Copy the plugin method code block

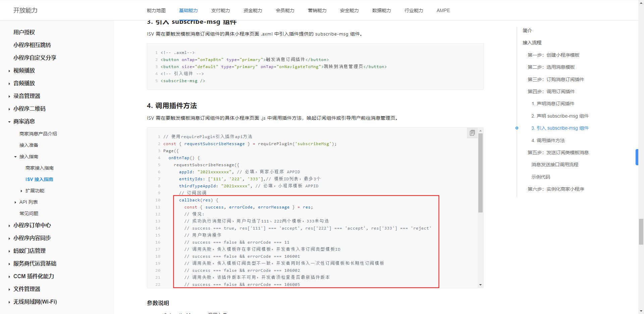472,133
